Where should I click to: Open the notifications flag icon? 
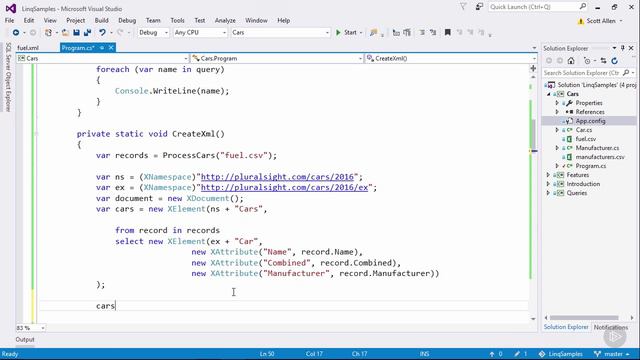tap(463, 7)
